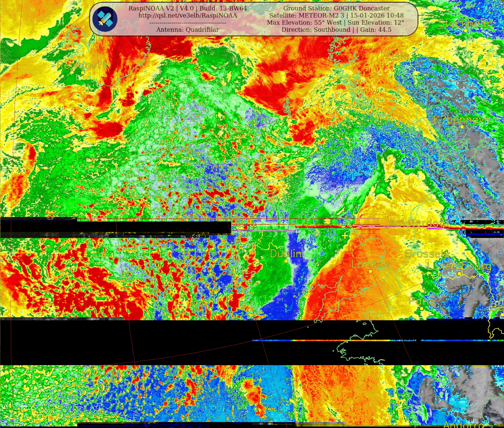Screen dimensions: 504x428
Task: Click the Amsterdam city marker dot
Action: 419,230
